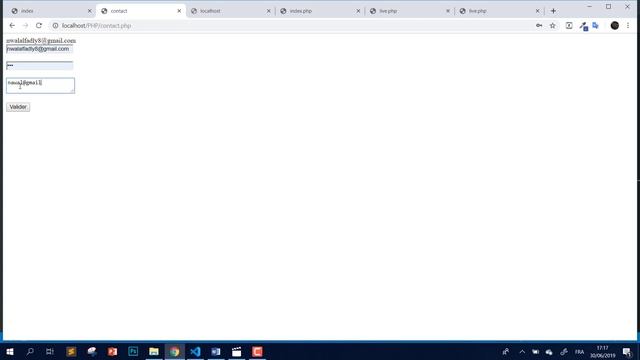
Task: Click the cloud sync tray icon
Action: tap(549, 352)
